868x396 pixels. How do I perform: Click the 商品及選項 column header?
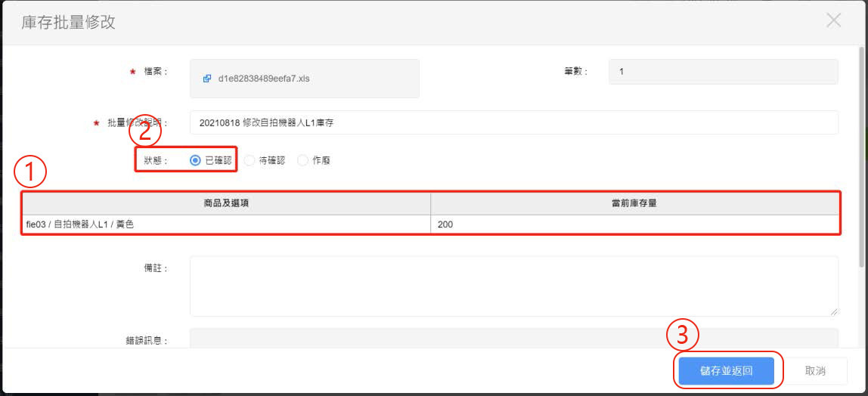(226, 203)
